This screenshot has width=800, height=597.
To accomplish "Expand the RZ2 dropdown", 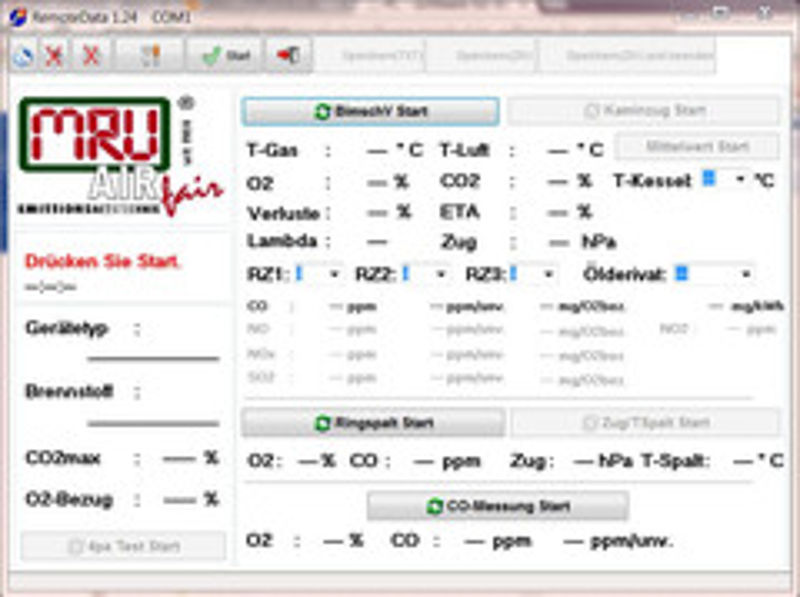I will point(440,273).
